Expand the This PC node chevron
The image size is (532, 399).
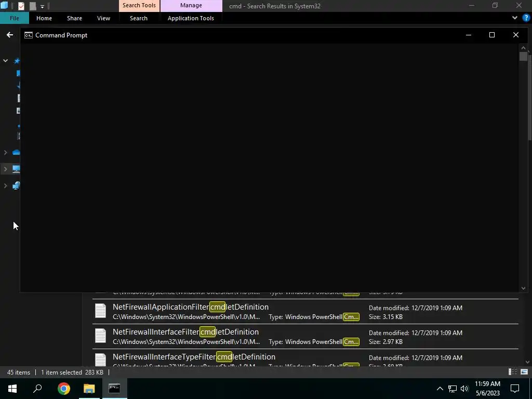click(5, 169)
